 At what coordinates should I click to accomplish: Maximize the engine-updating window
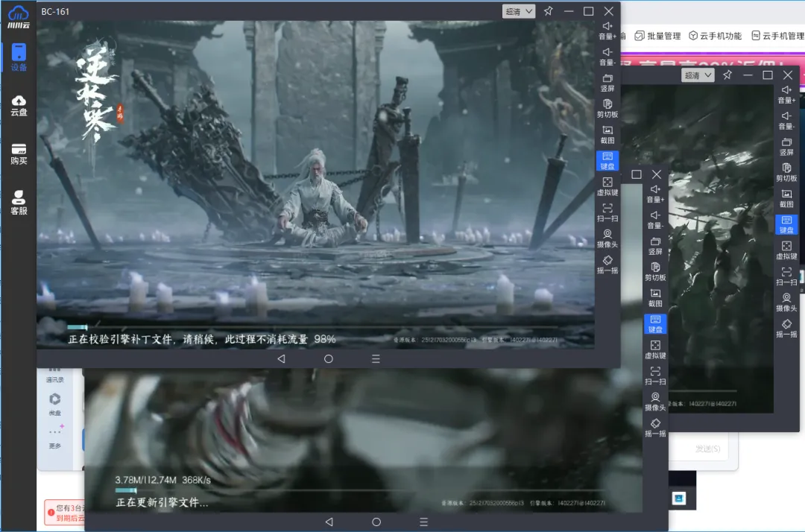coord(636,174)
